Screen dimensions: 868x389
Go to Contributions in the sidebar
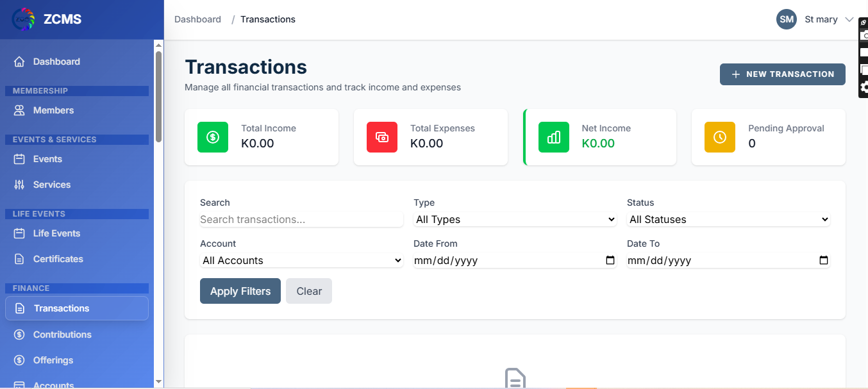(x=62, y=335)
